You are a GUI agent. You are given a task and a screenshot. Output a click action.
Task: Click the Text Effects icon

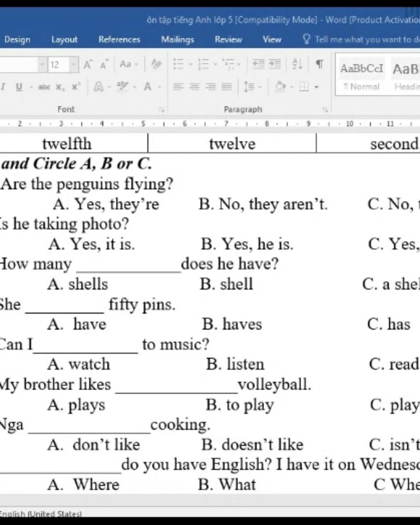(x=98, y=87)
